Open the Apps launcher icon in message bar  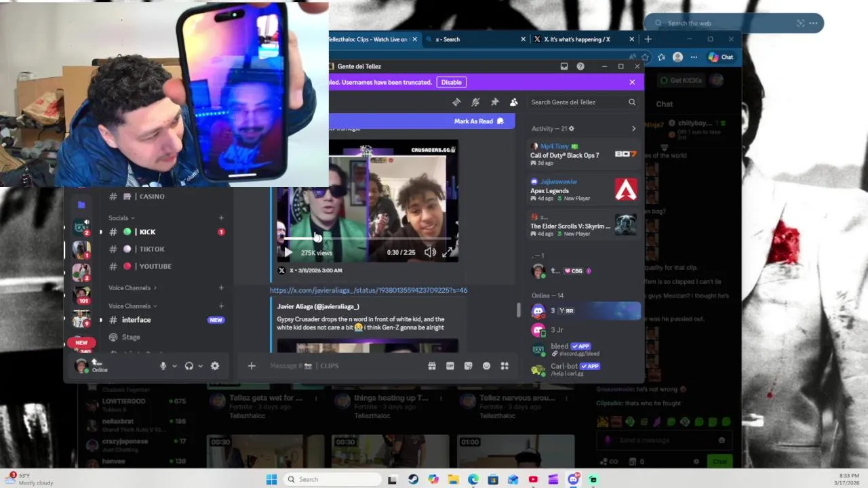[505, 366]
